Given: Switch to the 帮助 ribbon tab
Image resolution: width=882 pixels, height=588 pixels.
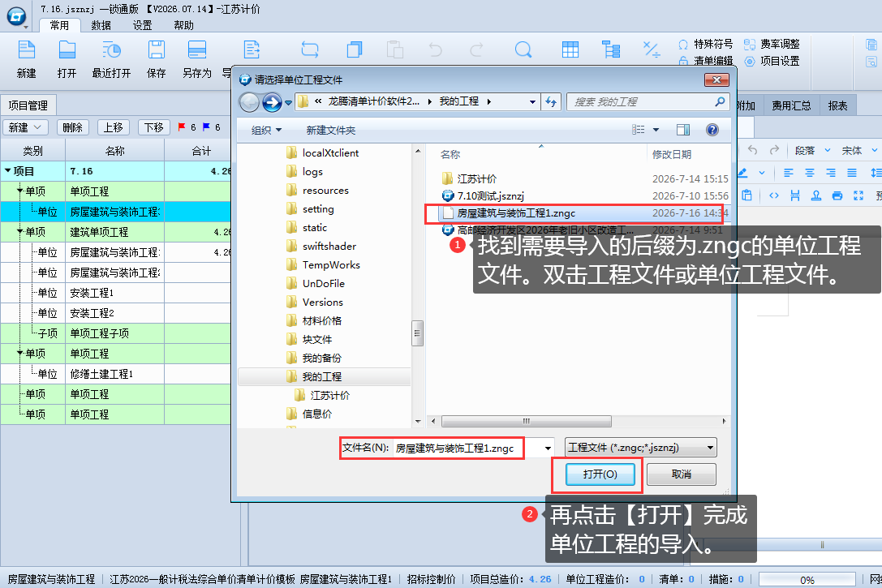Looking at the screenshot, I should [x=183, y=25].
